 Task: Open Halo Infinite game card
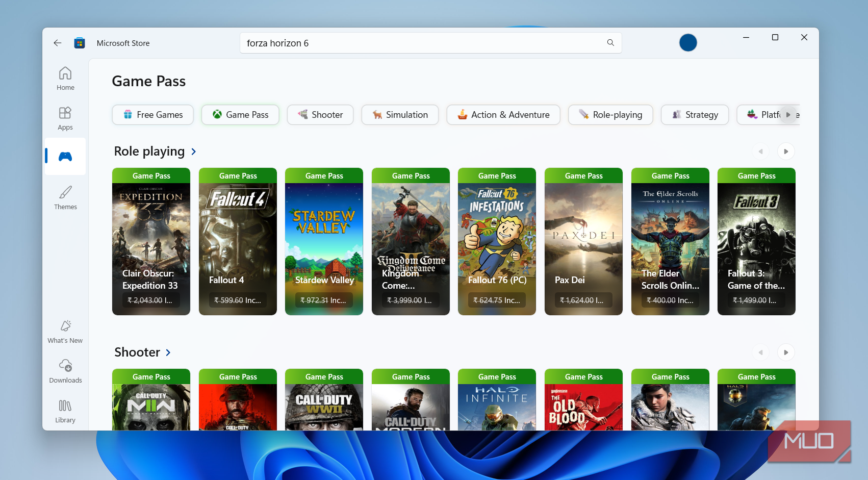tap(497, 399)
